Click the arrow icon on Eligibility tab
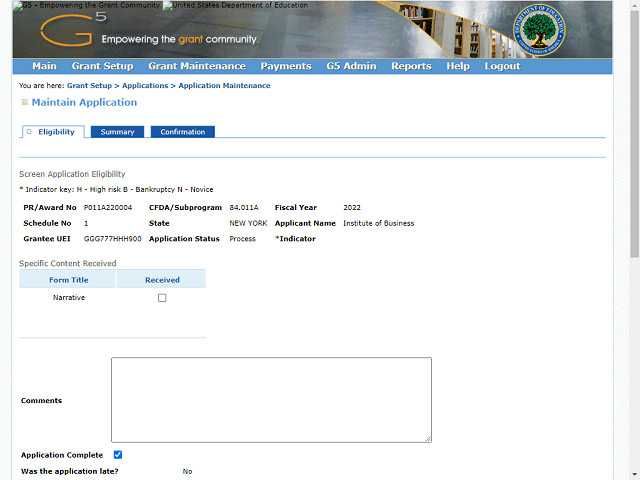The height and width of the screenshot is (480, 640). [x=29, y=132]
